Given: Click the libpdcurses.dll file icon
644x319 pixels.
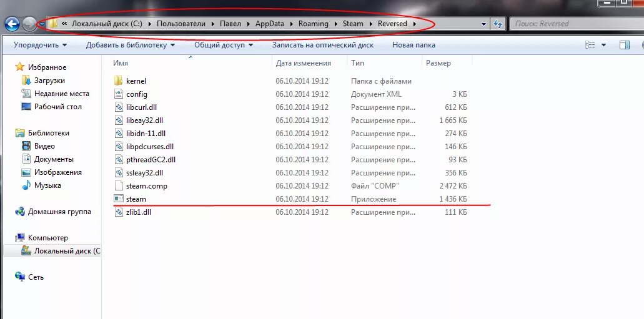Looking at the screenshot, I should click(x=118, y=147).
